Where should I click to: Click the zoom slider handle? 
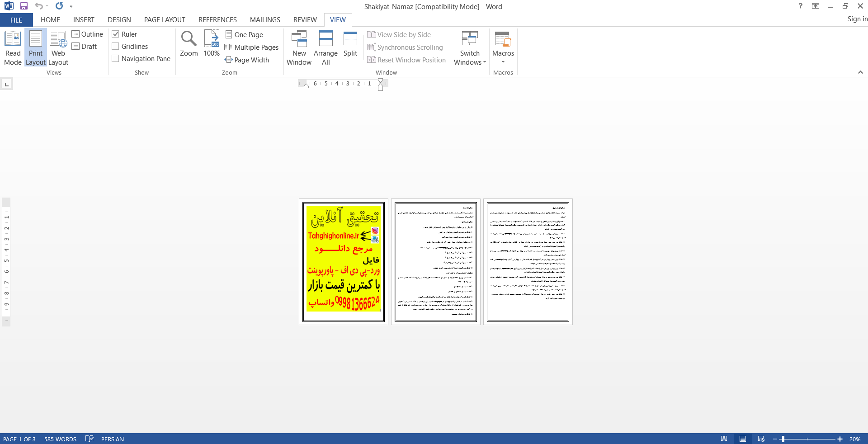(x=783, y=439)
